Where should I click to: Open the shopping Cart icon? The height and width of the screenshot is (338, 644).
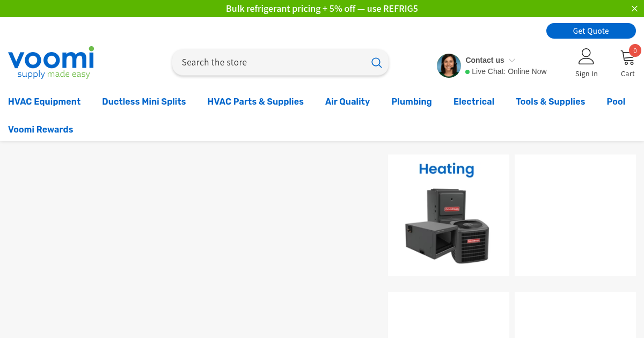coord(627,57)
